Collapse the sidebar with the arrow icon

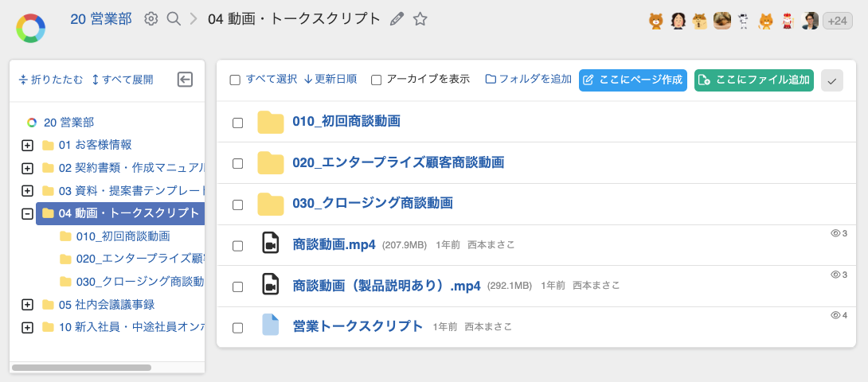pos(185,80)
